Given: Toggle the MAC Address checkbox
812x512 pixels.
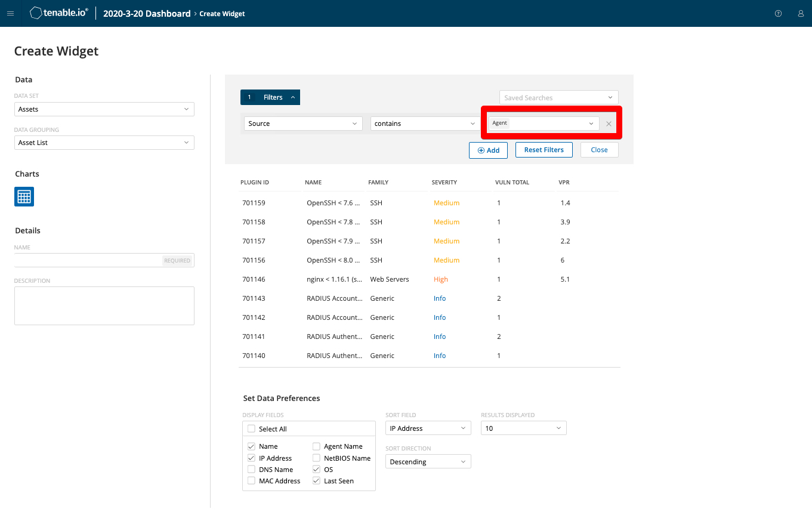Looking at the screenshot, I should click(x=251, y=481).
